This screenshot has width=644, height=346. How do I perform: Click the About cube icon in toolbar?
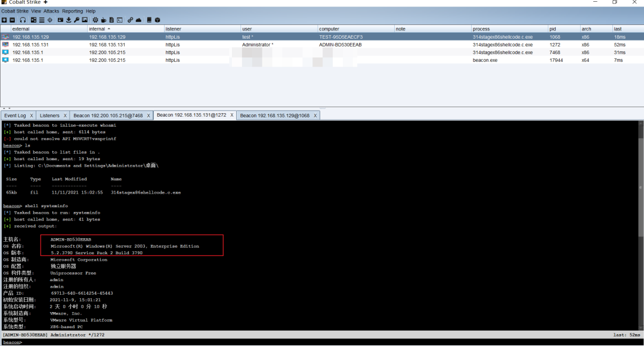pyautogui.click(x=157, y=20)
